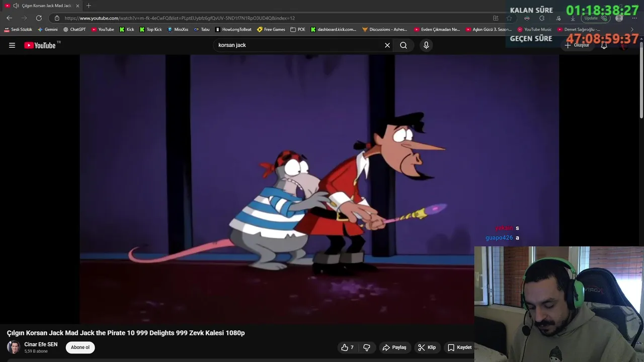Image resolution: width=644 pixels, height=362 pixels.
Task: Show more bookmarks with the chevron
Action: (632, 29)
